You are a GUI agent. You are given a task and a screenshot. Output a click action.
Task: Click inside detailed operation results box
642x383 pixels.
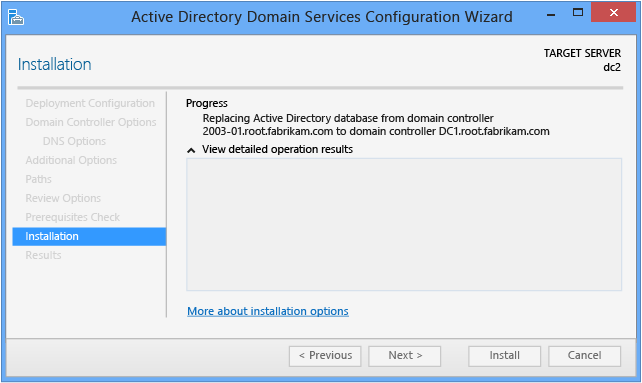coord(404,224)
